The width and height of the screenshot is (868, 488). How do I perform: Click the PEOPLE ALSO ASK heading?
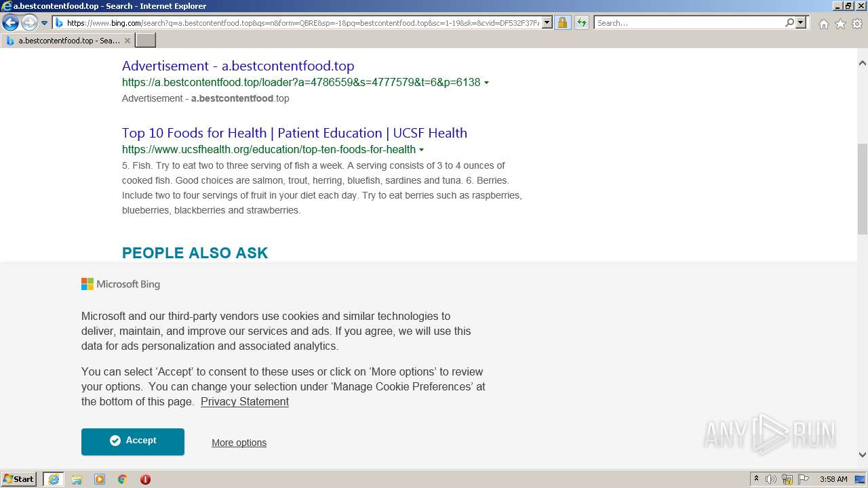195,253
